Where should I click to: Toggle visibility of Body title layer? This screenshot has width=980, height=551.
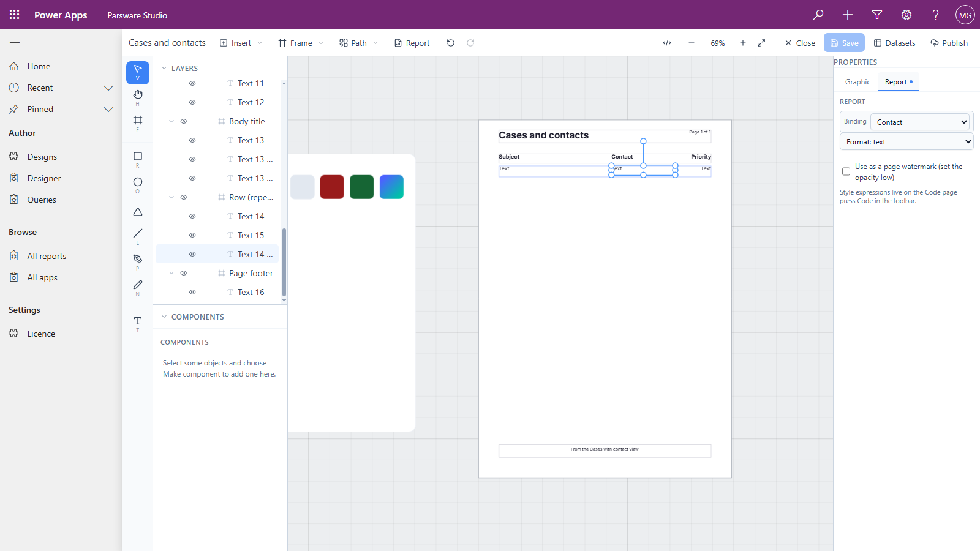point(184,121)
